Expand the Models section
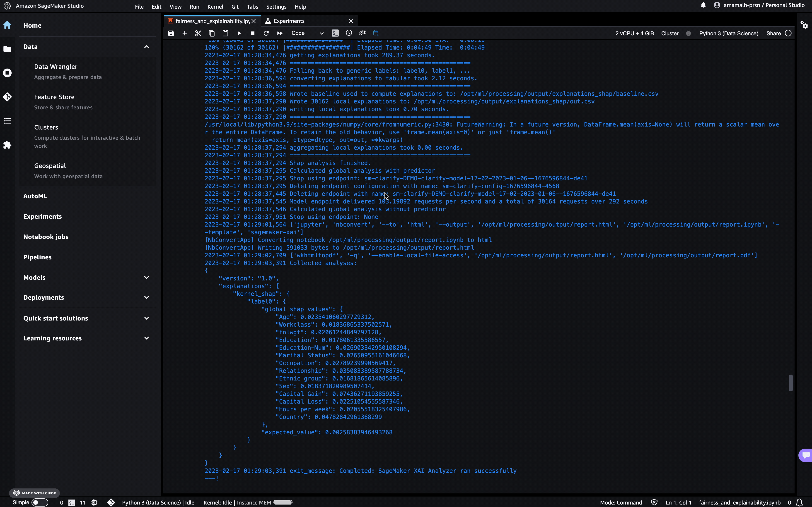Image resolution: width=812 pixels, height=507 pixels. (146, 277)
